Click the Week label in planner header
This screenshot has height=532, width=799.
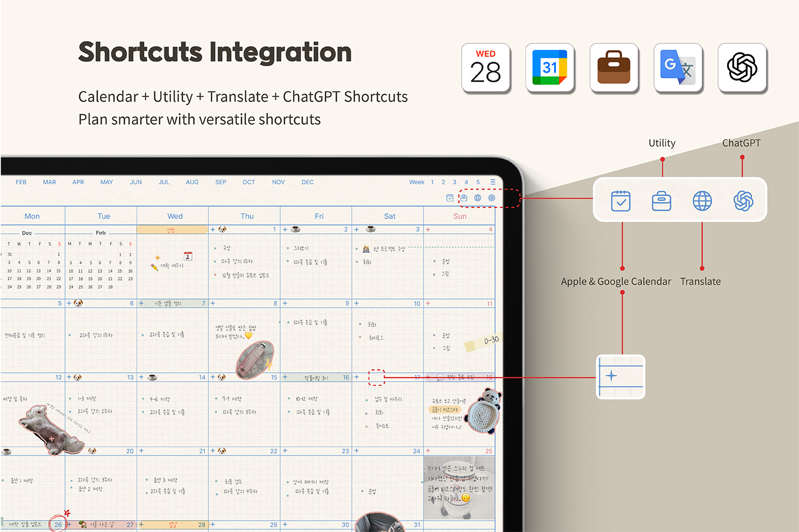pos(417,182)
